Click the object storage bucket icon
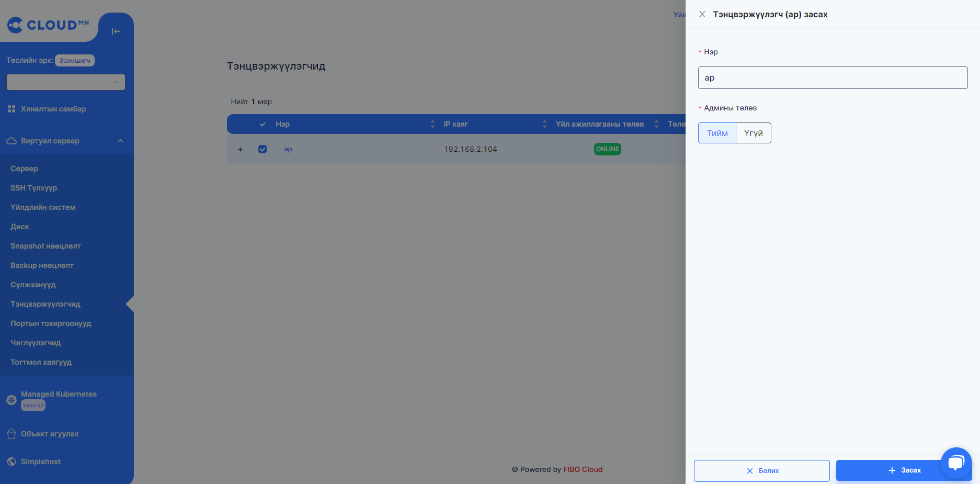This screenshot has height=484, width=980. click(x=12, y=434)
